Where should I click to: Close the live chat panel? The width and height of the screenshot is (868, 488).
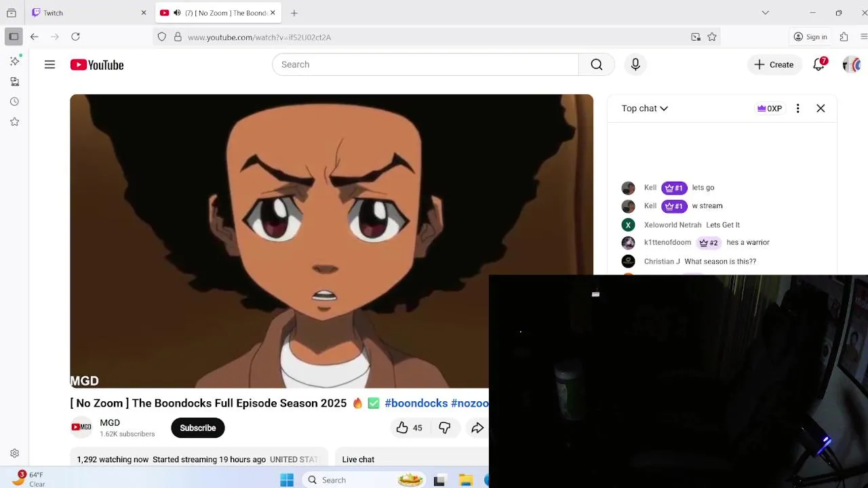[821, 108]
